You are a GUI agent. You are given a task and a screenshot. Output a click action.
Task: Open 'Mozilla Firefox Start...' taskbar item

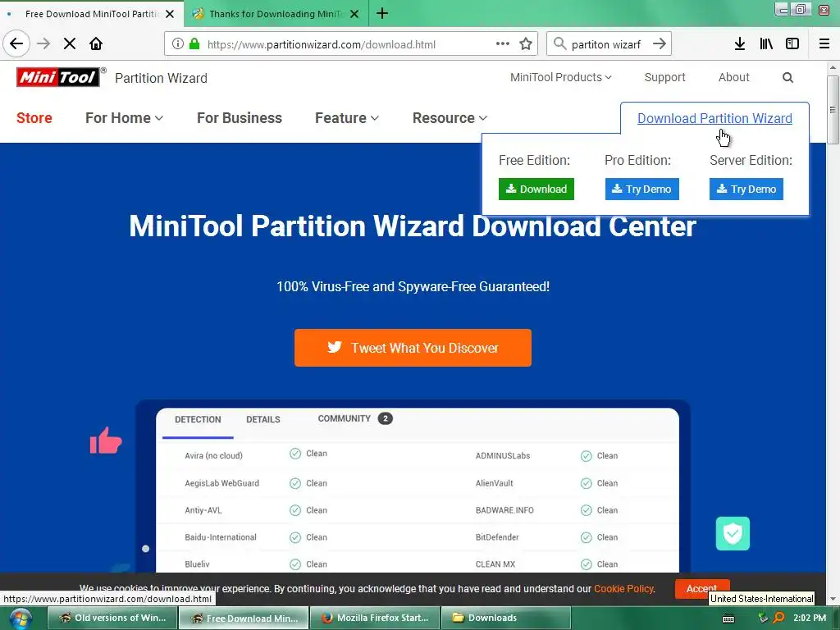[375, 618]
